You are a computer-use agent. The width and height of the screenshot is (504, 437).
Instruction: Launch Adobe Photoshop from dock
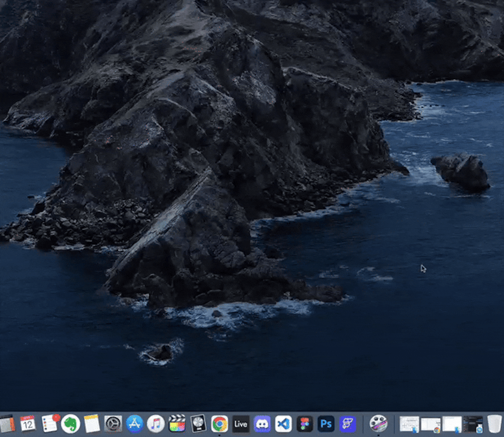point(326,424)
